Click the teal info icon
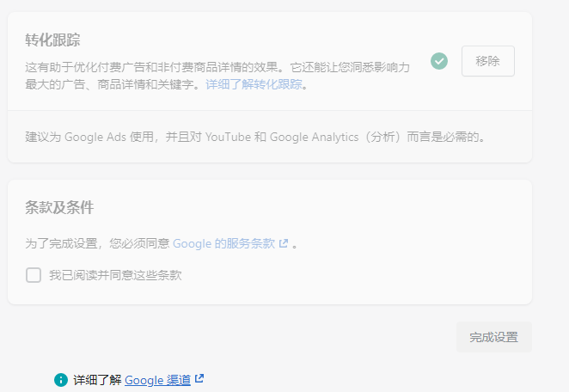The image size is (569, 392). [x=61, y=379]
